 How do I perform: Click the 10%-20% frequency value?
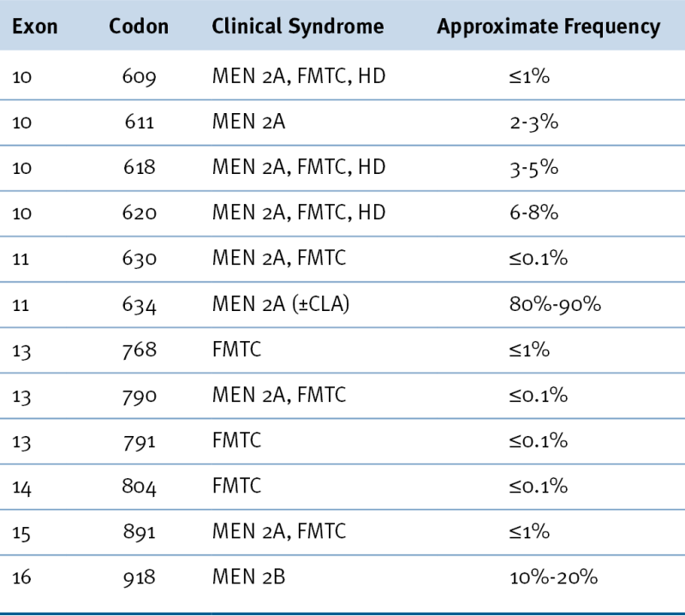pyautogui.click(x=552, y=577)
